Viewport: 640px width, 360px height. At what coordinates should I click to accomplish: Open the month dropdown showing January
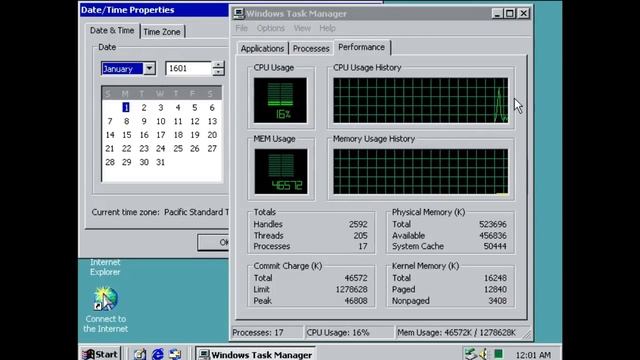[x=149, y=69]
